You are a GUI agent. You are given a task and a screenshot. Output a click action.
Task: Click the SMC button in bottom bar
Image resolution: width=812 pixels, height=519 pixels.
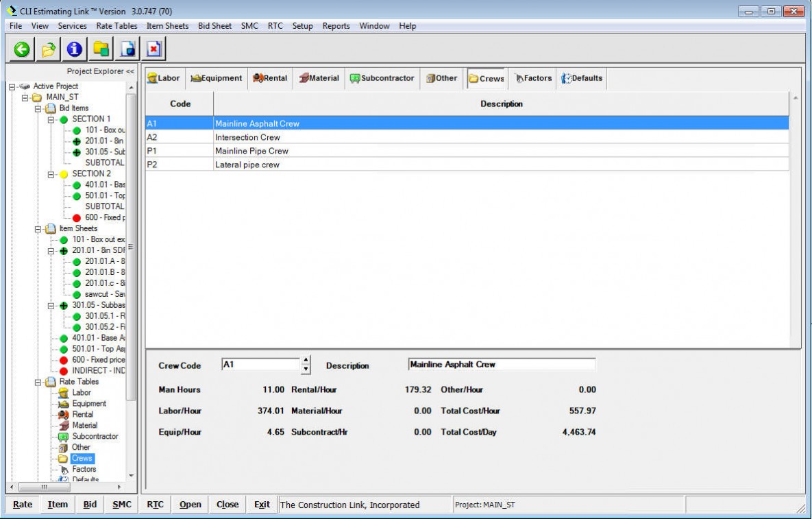tap(122, 505)
